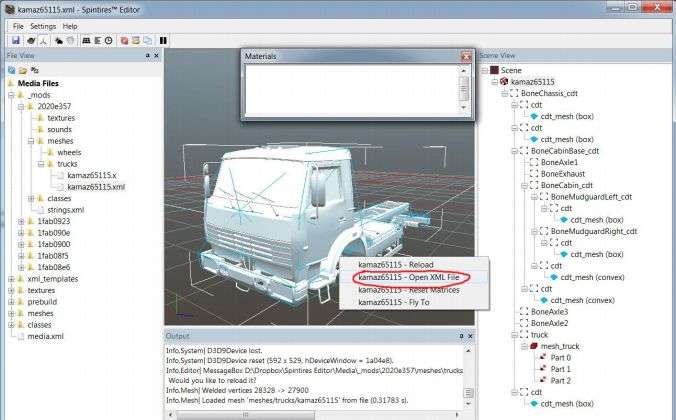Select kamaz65115.x file in tree
The image size is (676, 420).
(91, 175)
